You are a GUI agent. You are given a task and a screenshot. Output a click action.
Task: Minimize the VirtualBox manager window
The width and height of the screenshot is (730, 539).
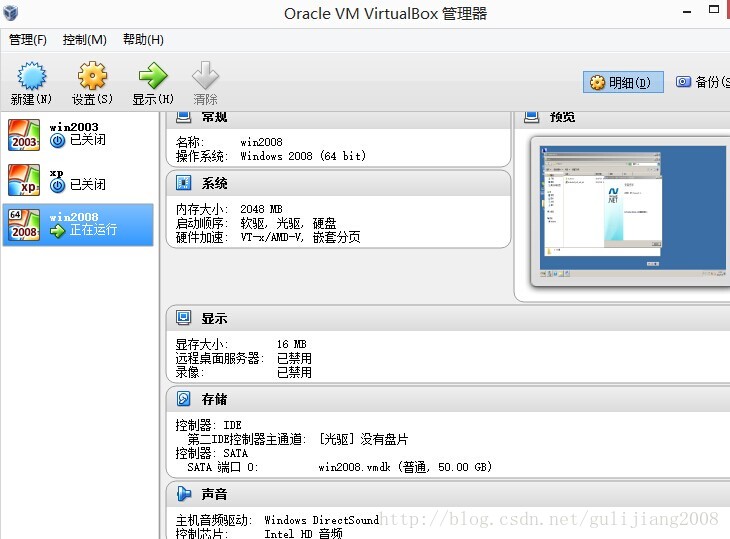[687, 12]
